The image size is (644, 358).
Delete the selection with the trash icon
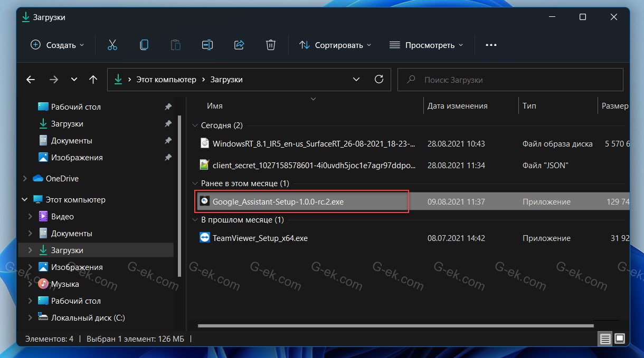[x=270, y=45]
